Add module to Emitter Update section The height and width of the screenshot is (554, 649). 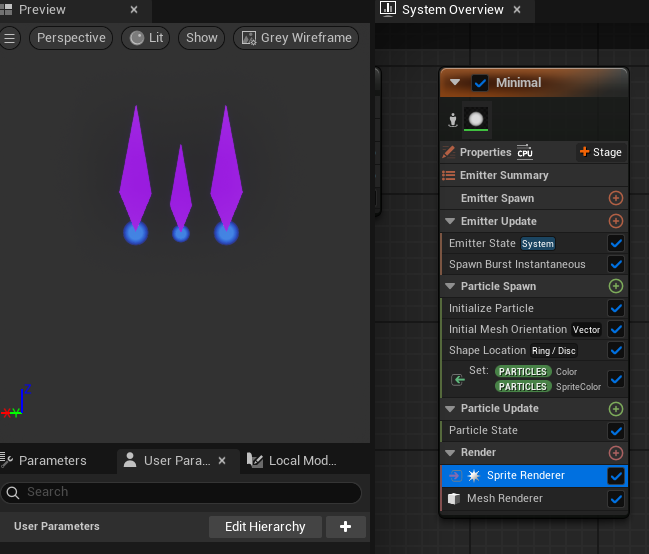pos(616,221)
